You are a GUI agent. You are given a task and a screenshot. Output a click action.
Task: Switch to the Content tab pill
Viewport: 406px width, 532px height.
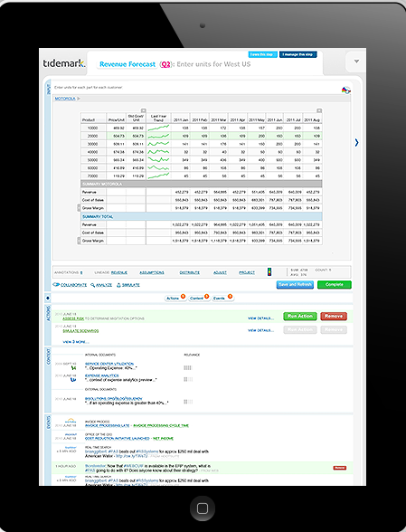[x=199, y=298]
